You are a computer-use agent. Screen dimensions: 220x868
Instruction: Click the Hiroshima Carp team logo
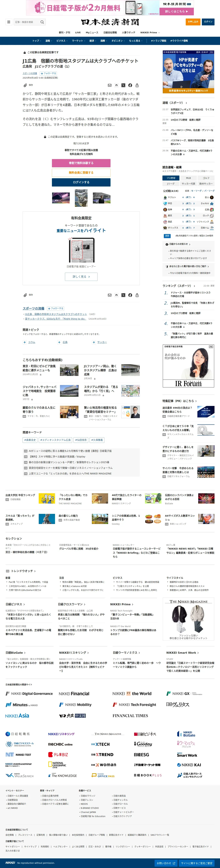pos(212,210)
